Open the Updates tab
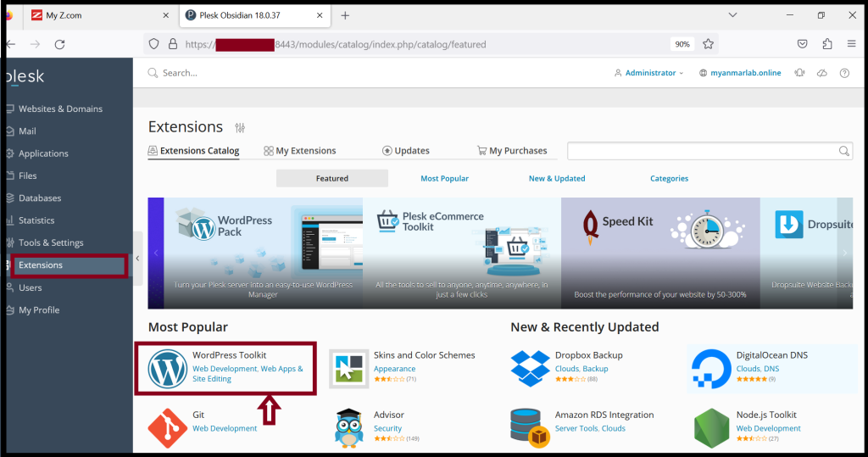The image size is (868, 457). pos(406,151)
